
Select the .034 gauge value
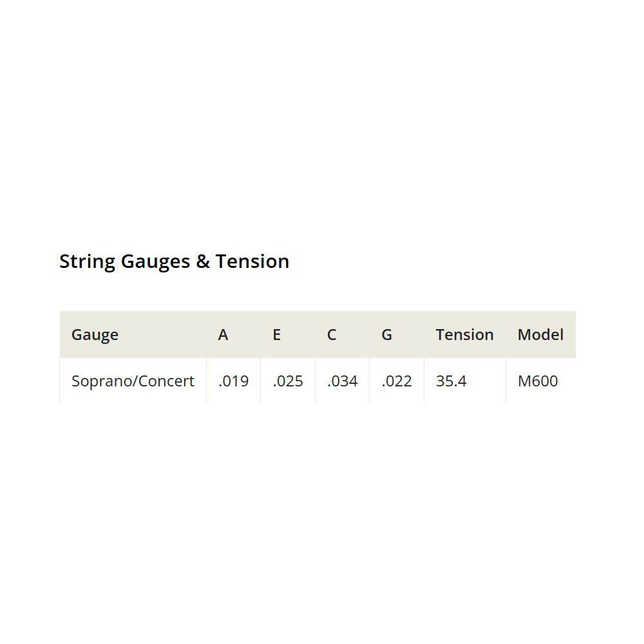click(x=342, y=381)
